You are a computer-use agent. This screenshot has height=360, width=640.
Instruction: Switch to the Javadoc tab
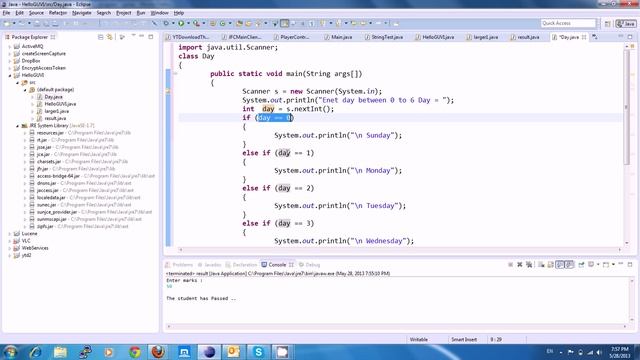[x=209, y=265]
